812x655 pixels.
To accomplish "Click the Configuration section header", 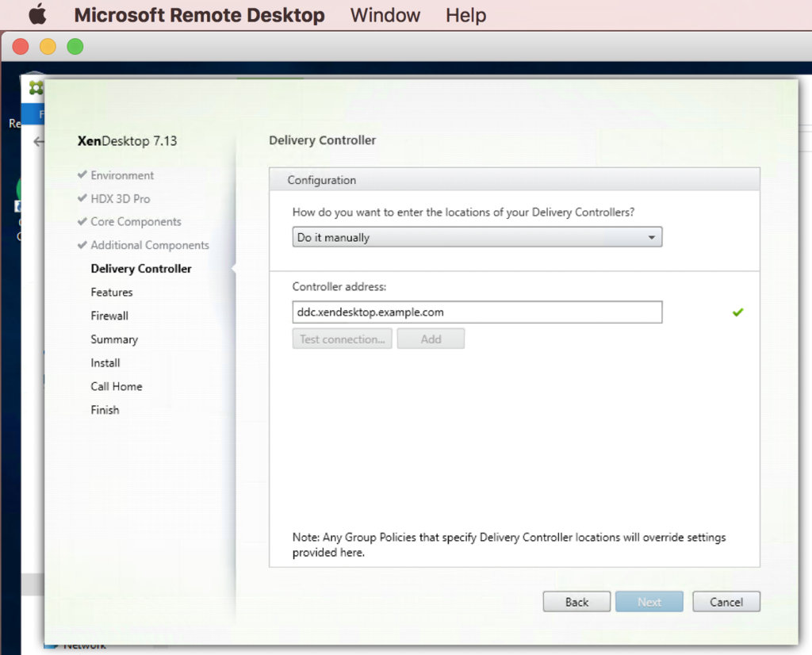I will click(x=515, y=180).
